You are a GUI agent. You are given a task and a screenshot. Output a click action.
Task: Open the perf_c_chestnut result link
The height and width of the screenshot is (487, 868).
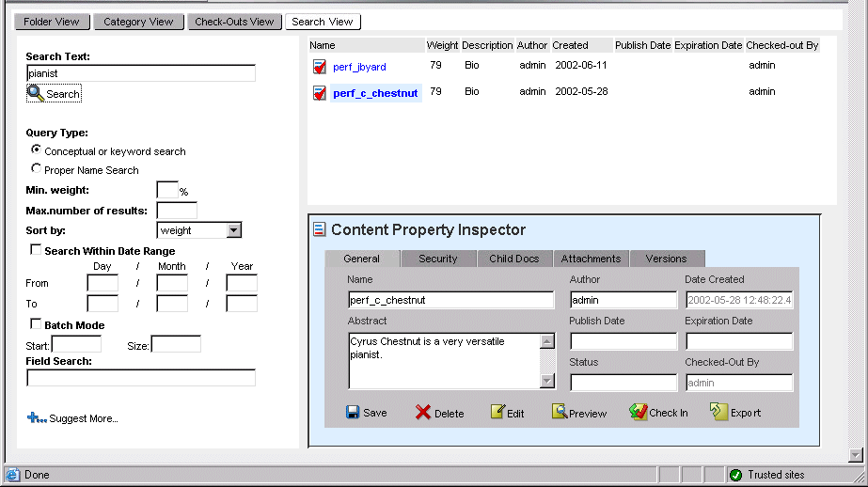[375, 93]
